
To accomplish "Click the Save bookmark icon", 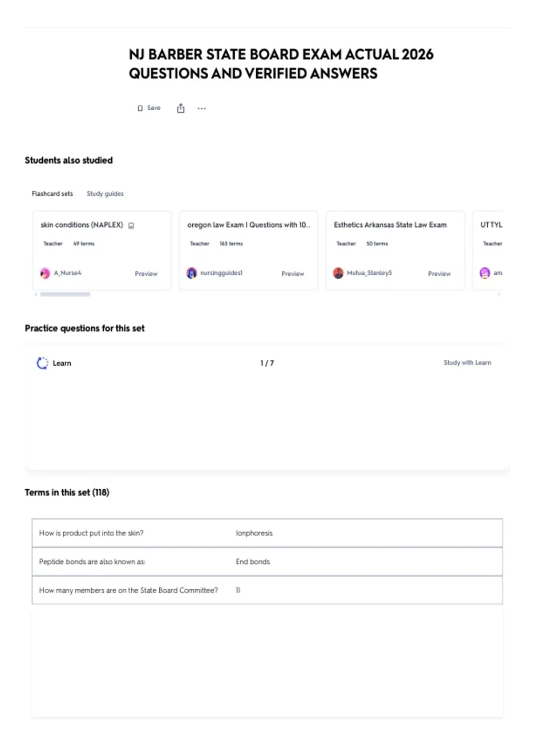I will tap(140, 108).
